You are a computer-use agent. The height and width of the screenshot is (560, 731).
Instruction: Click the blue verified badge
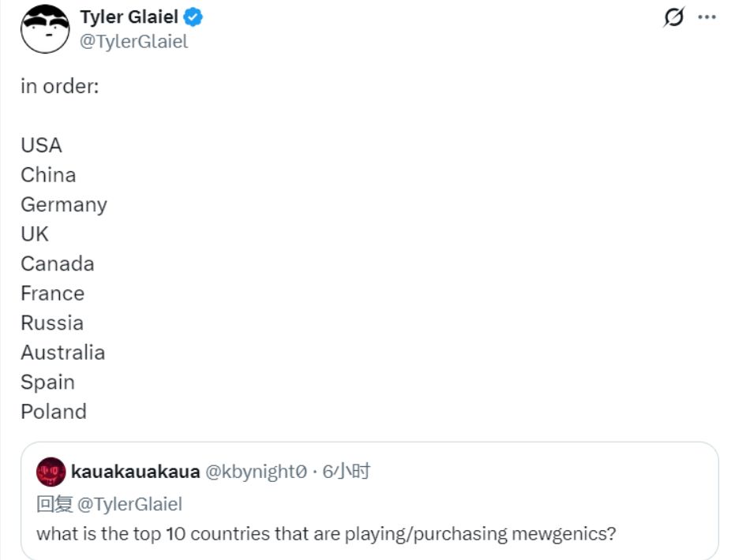[x=193, y=17]
